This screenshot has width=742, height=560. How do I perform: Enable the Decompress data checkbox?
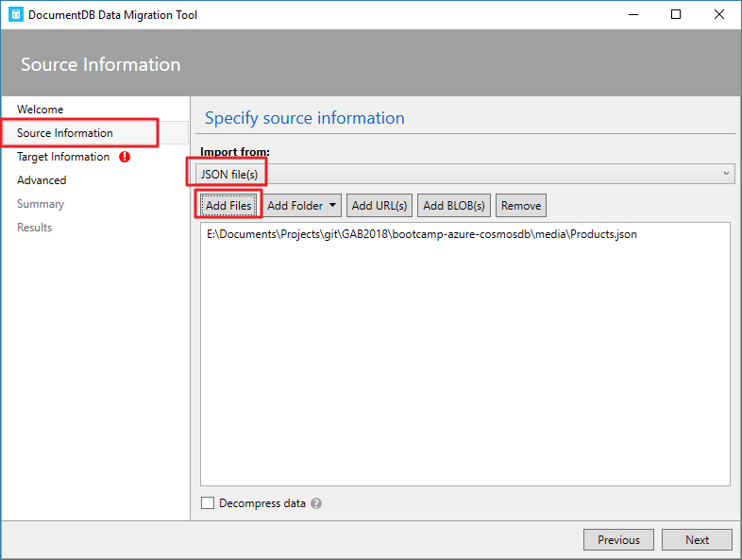coord(208,502)
